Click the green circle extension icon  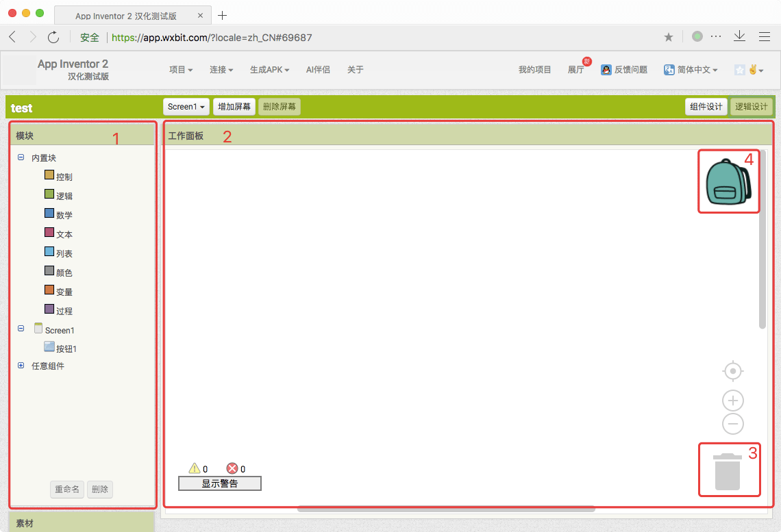click(697, 36)
